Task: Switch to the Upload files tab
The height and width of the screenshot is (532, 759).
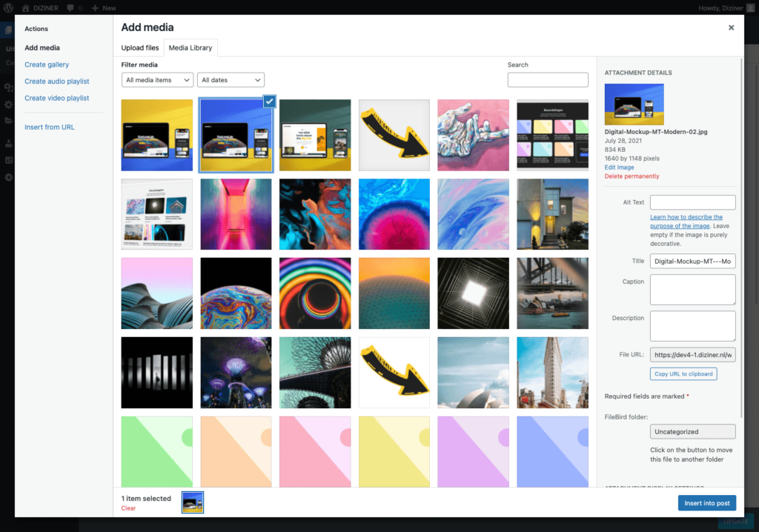Action: point(140,48)
